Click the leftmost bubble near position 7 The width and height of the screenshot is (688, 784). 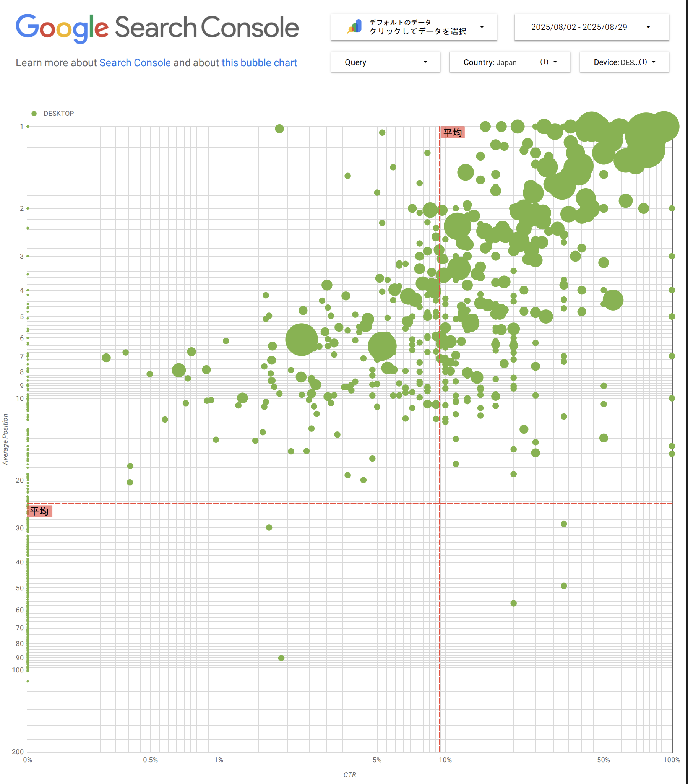[106, 358]
